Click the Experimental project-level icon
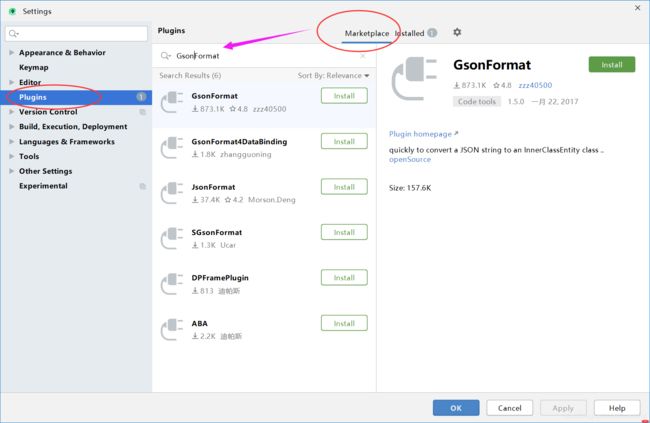650x423 pixels. point(143,186)
